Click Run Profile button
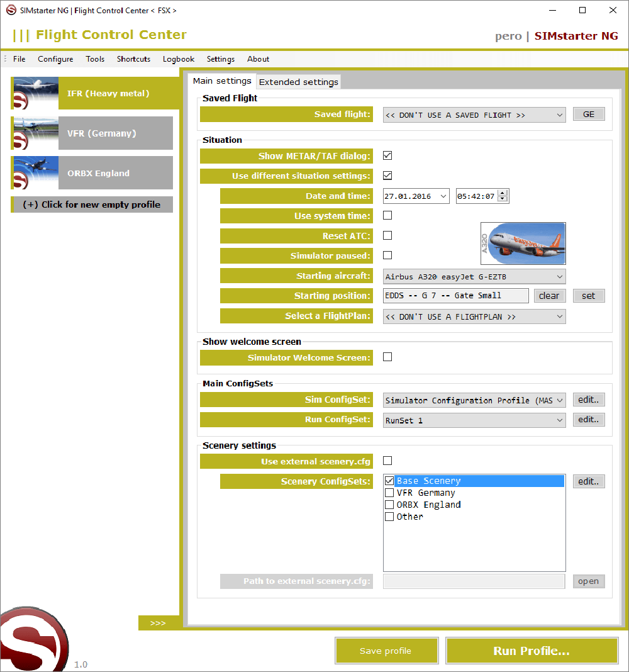Screen dimensions: 629x672 532,651
